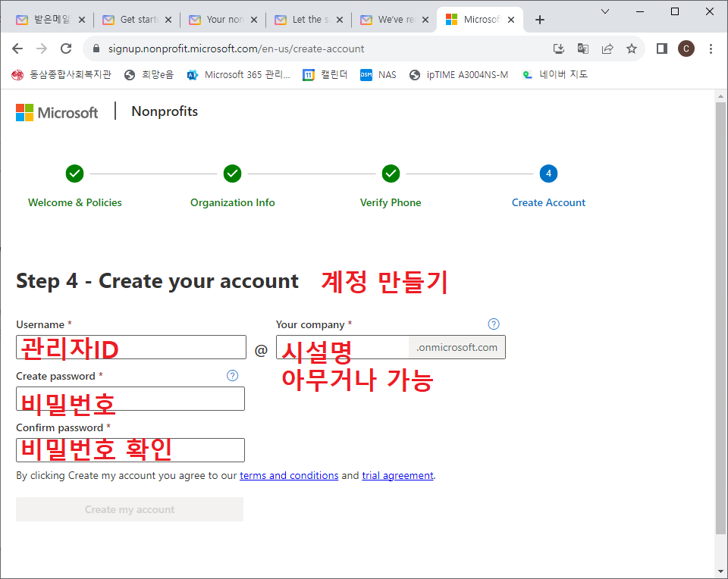The width and height of the screenshot is (728, 579).
Task: Close the We've re... tab
Action: click(x=425, y=20)
